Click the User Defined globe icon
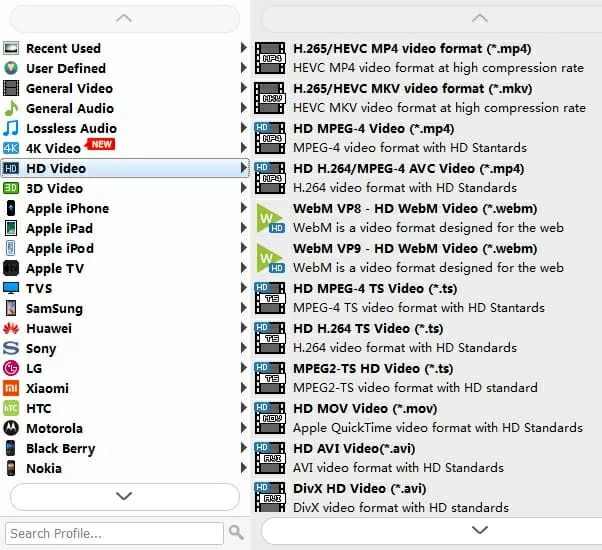Image resolution: width=602 pixels, height=550 pixels. click(x=11, y=68)
